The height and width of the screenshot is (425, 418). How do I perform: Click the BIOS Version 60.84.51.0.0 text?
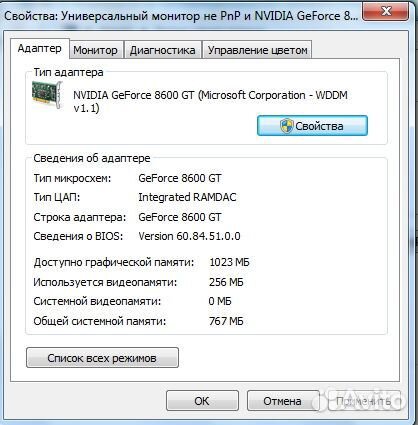click(189, 236)
